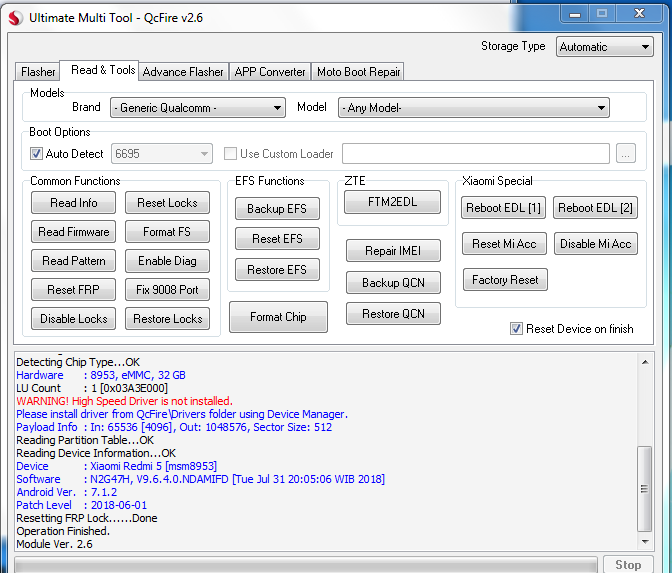The width and height of the screenshot is (672, 573).
Task: Click the 'WARNING! High Speed Driver' log line
Action: tap(124, 401)
